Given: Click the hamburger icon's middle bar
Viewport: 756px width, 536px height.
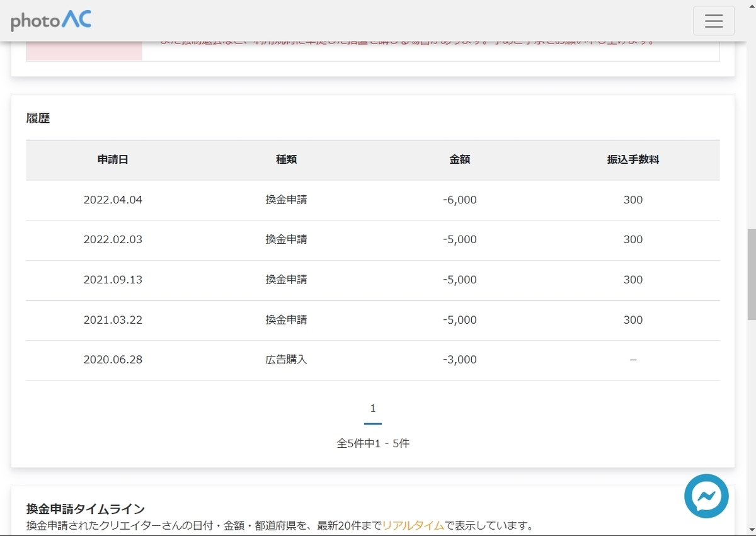Looking at the screenshot, I should coord(714,21).
